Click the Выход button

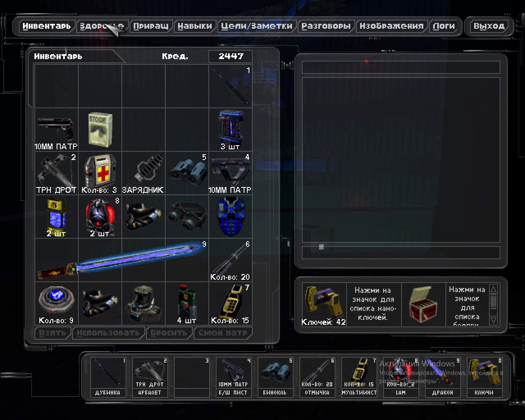[489, 26]
